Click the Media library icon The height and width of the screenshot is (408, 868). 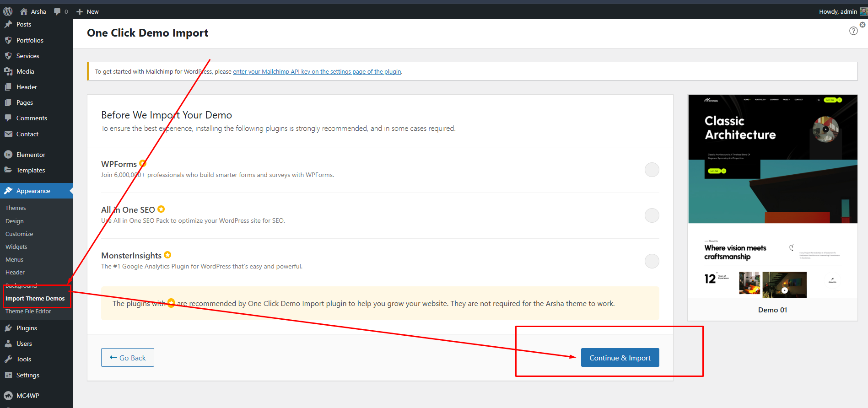[8, 71]
